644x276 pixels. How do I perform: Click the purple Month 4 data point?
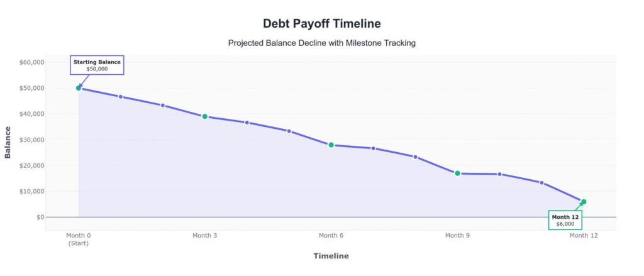click(x=247, y=123)
